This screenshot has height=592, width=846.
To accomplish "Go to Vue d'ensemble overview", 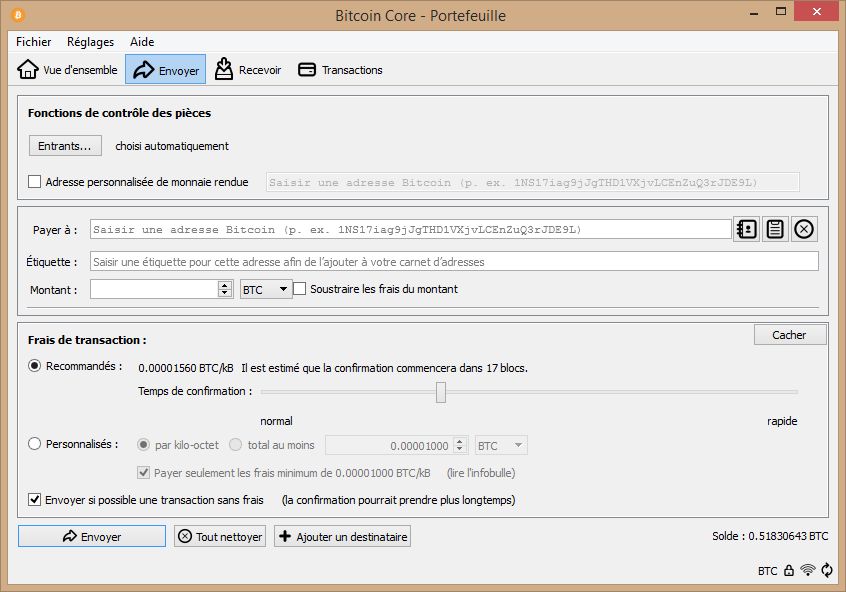I will [68, 70].
